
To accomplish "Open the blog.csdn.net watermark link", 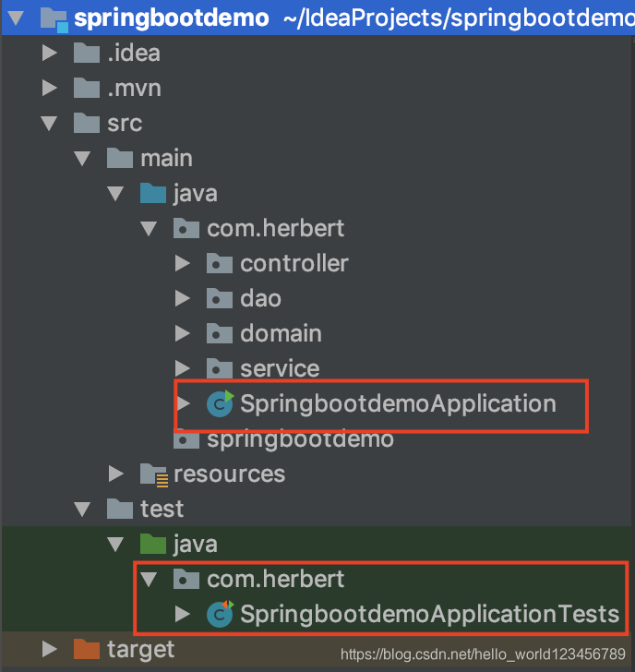I will coord(483,654).
